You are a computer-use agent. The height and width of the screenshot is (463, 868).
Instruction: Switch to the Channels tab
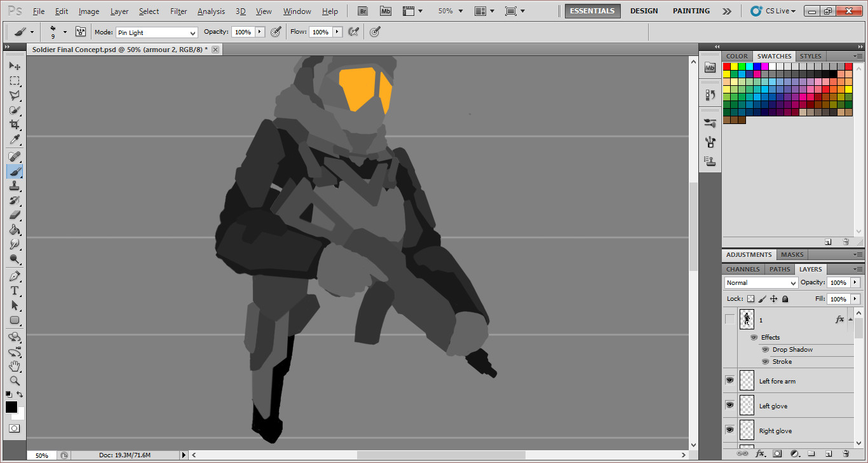click(x=742, y=269)
